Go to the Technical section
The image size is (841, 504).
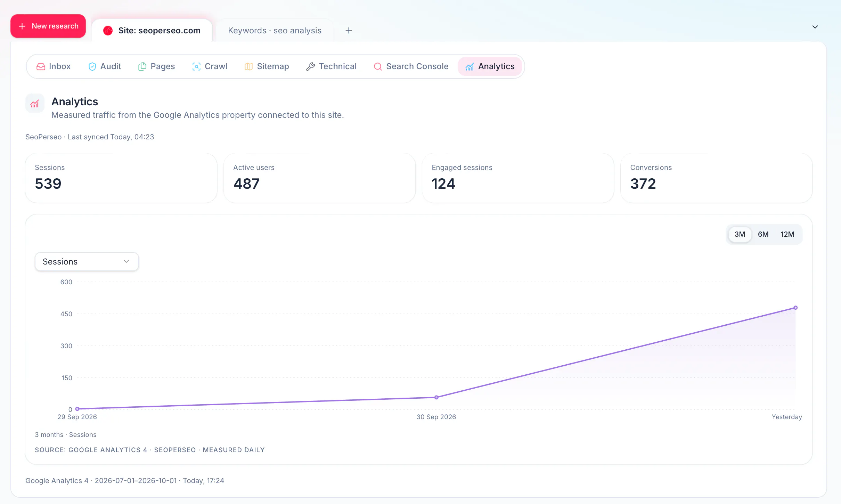coord(331,66)
